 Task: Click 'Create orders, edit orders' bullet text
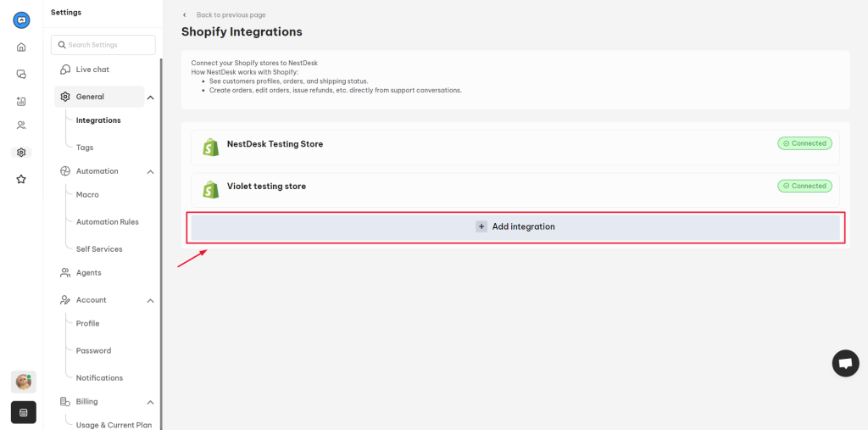(336, 90)
